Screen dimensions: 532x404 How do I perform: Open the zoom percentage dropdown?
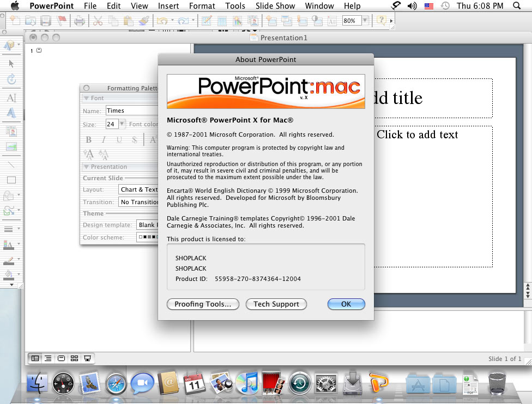point(365,21)
